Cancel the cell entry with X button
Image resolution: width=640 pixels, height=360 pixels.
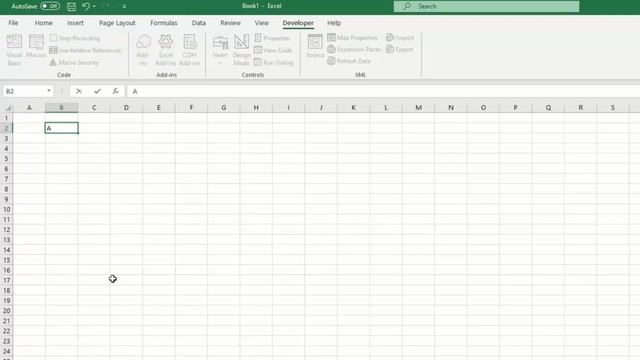tap(79, 91)
